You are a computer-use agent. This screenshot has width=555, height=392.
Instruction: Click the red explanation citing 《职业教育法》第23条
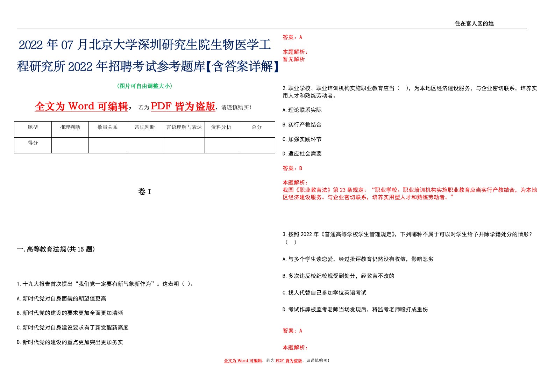click(410, 194)
